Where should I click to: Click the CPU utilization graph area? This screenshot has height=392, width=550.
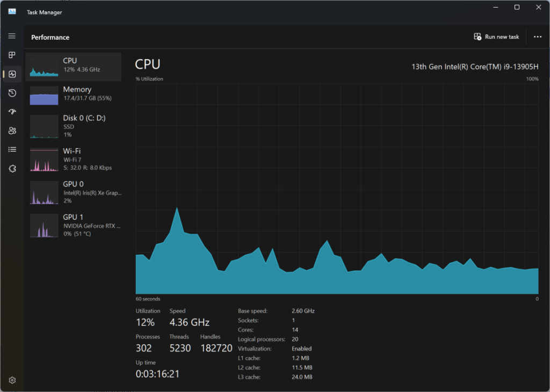337,188
